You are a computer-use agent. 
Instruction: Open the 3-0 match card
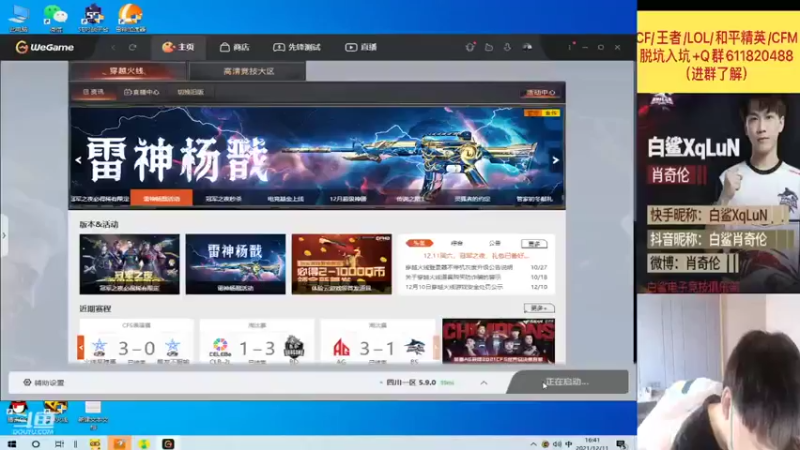coord(137,341)
